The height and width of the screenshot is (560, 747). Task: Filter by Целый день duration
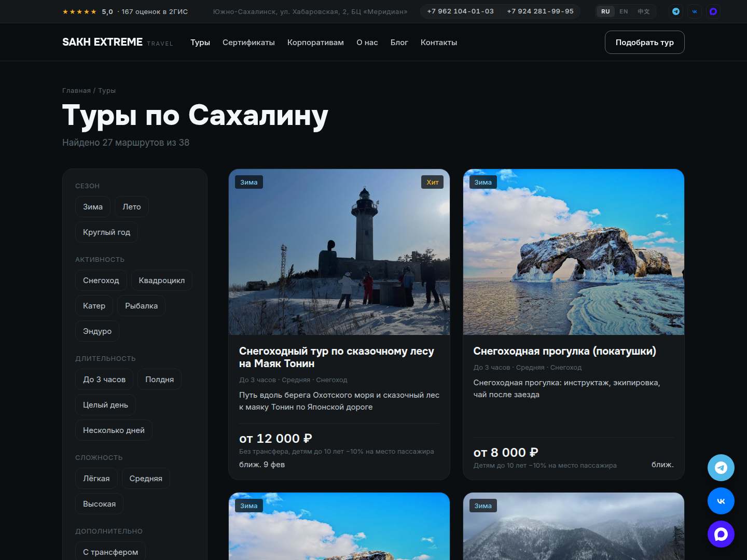(105, 404)
